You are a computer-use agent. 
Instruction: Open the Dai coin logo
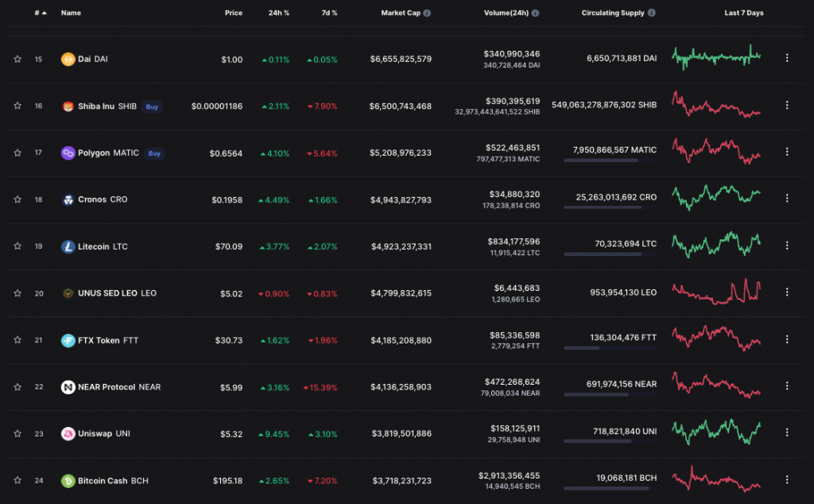tap(68, 59)
